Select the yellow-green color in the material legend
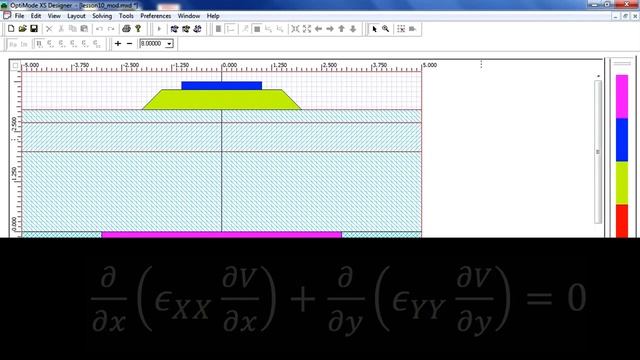Image resolution: width=640 pixels, height=360 pixels. pyautogui.click(x=622, y=183)
